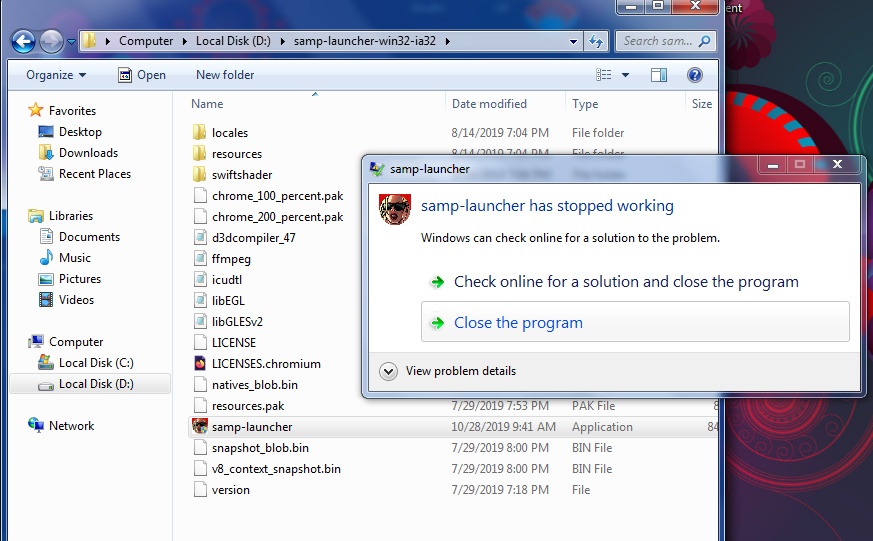
Task: Click the change view icon
Action: (x=604, y=75)
